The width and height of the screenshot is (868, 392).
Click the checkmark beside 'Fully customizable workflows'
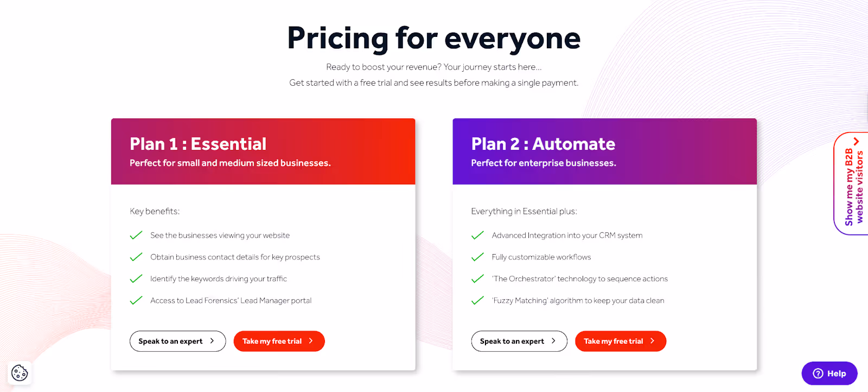(477, 257)
